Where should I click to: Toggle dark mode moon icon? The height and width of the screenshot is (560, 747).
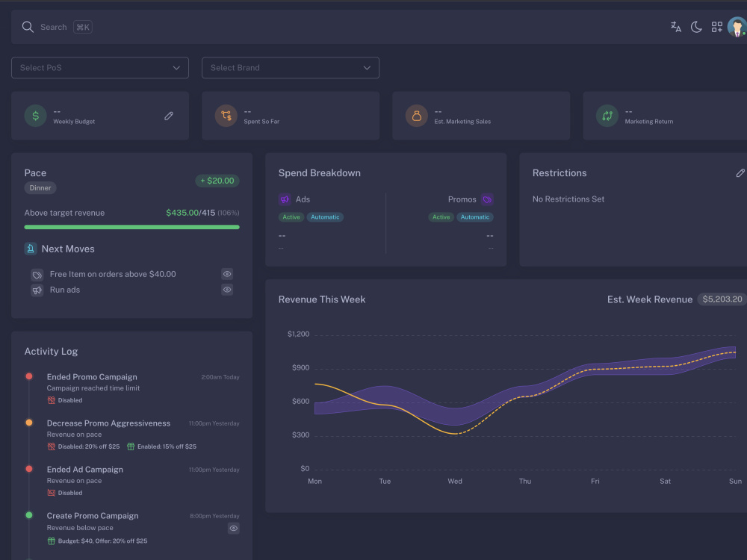pos(696,27)
